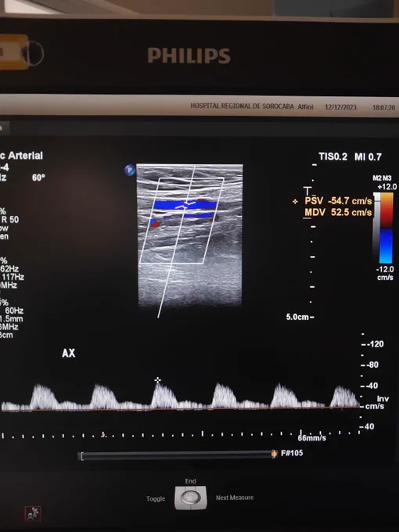Click the 60° angle correction value
Viewport: 399px width, 532px height.
pyautogui.click(x=38, y=178)
